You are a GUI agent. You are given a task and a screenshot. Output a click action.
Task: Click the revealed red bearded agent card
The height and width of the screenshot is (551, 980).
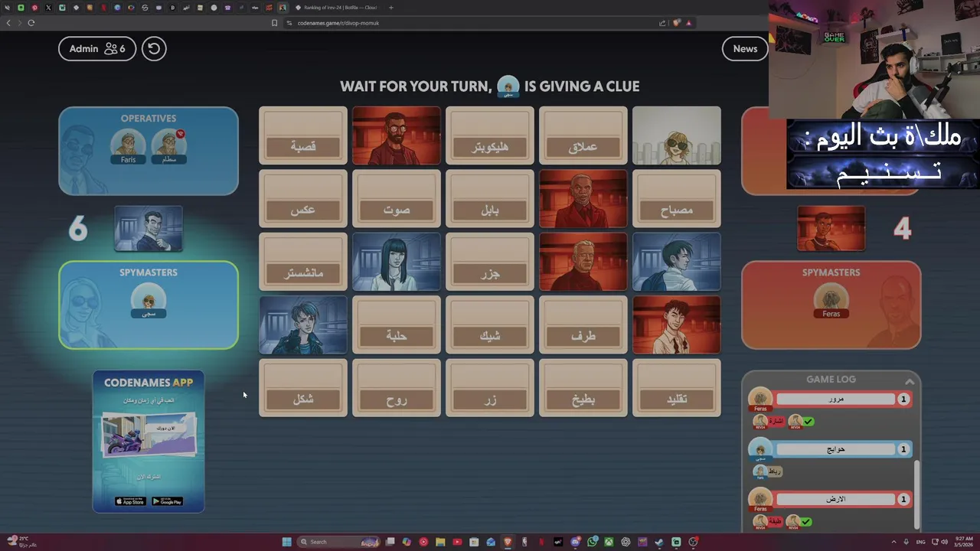pos(397,135)
